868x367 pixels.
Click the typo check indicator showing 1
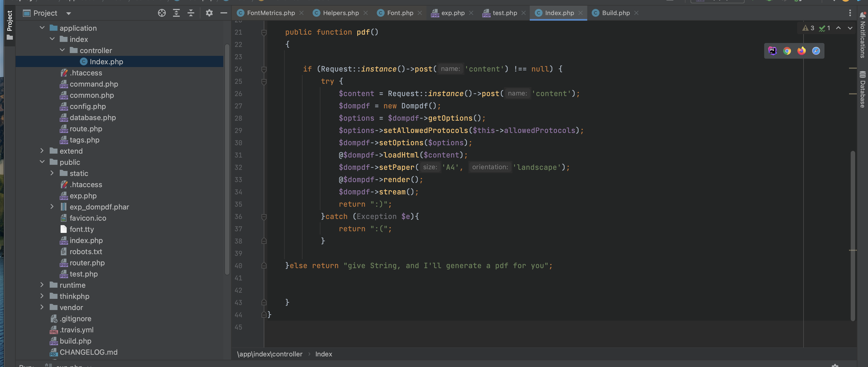(824, 28)
